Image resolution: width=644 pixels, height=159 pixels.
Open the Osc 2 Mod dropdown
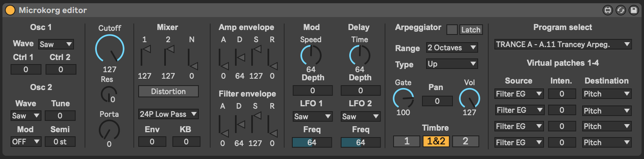coord(26,142)
